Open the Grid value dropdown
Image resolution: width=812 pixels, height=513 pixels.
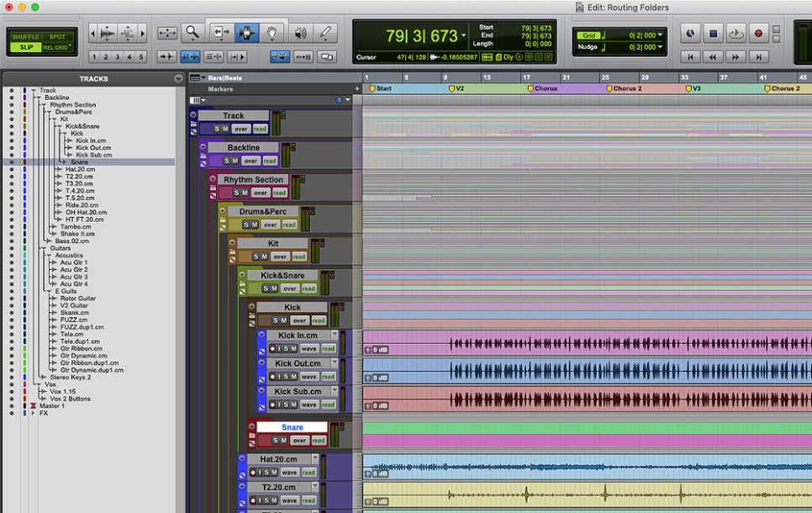point(660,35)
